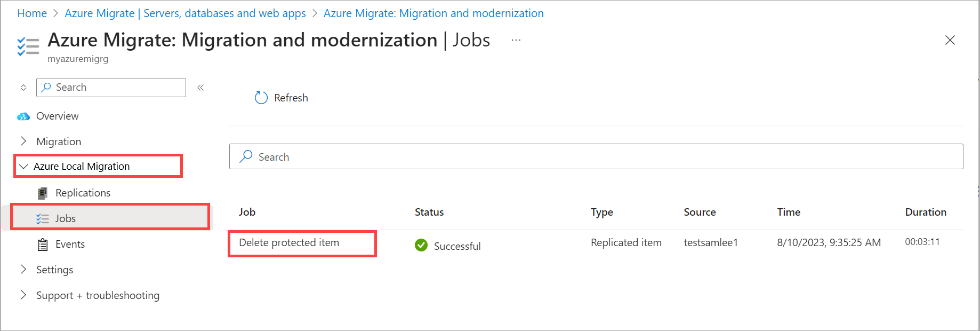Click the green Successful status icon
The width and height of the screenshot is (980, 331).
(421, 245)
